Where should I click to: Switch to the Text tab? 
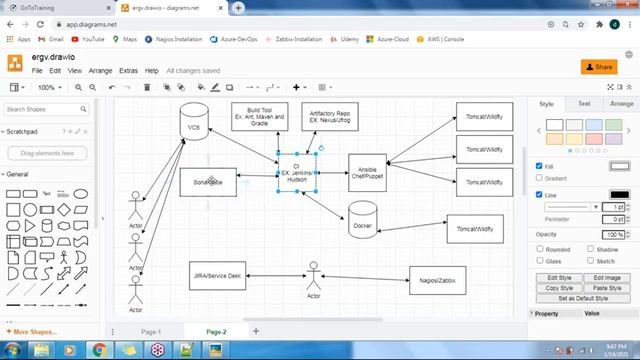pos(584,104)
